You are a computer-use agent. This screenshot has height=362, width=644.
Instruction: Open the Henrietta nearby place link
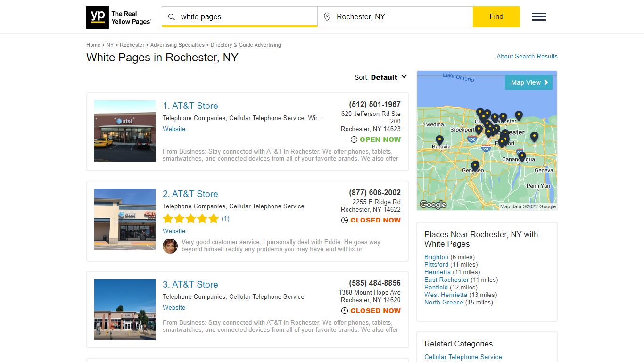pyautogui.click(x=438, y=272)
